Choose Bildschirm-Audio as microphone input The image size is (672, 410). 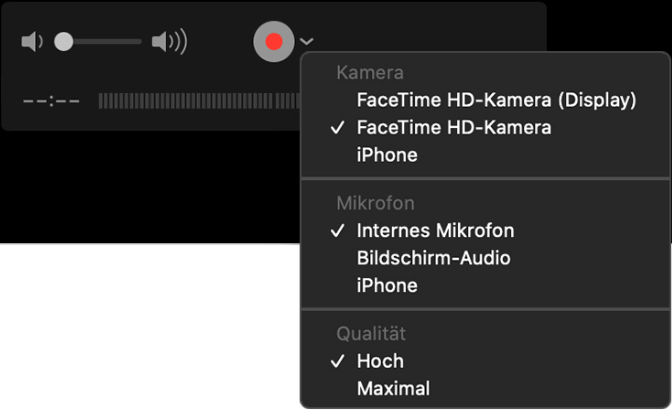433,258
